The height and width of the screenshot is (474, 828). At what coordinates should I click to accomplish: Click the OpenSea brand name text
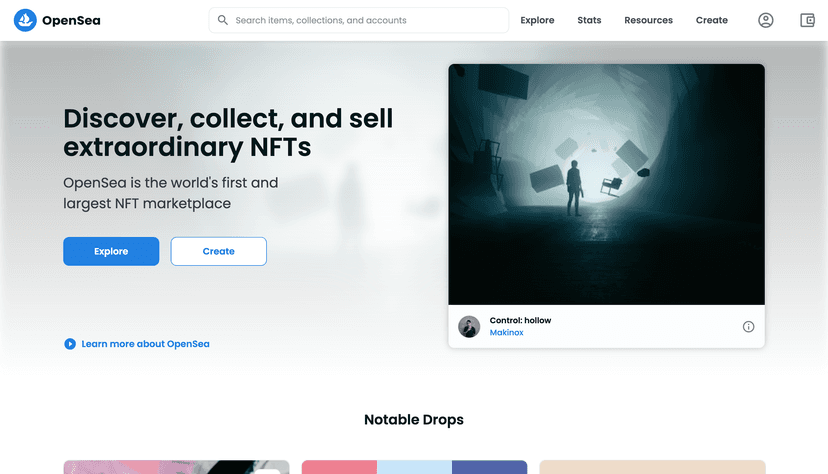coord(71,21)
